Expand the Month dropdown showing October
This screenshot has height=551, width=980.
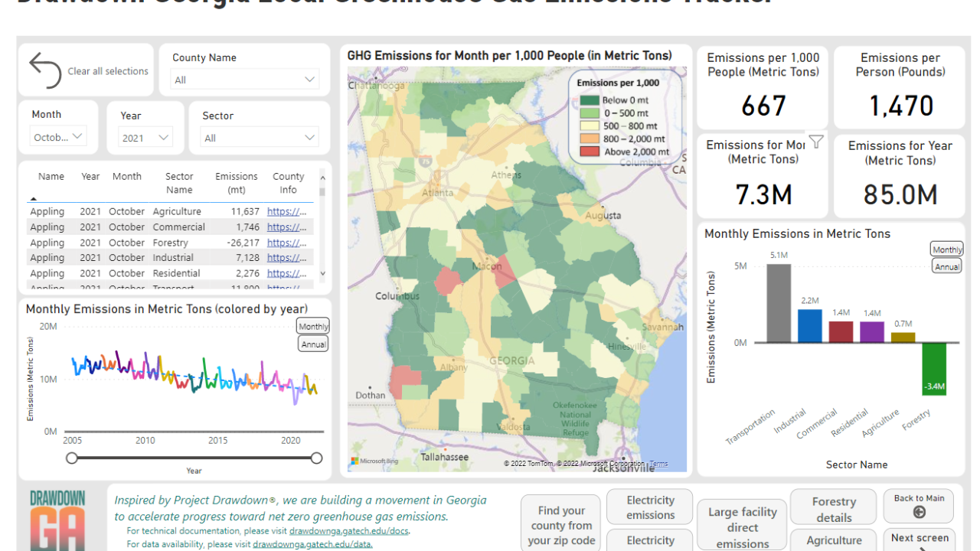(58, 137)
